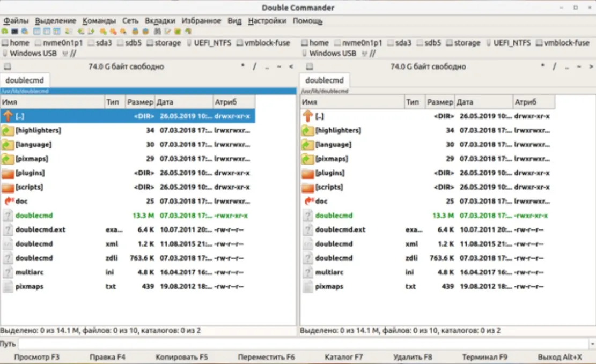Viewport: 596px width, 364px height.
Task: Sort left panel by the Дата column
Action: pyautogui.click(x=184, y=102)
